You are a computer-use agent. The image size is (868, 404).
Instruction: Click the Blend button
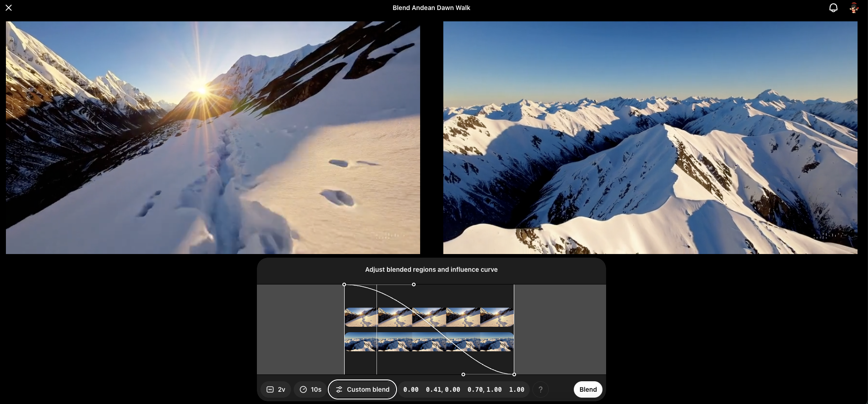pos(588,389)
